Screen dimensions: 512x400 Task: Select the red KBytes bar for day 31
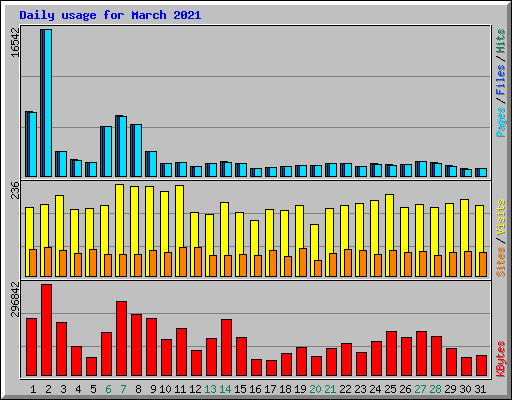pyautogui.click(x=481, y=366)
